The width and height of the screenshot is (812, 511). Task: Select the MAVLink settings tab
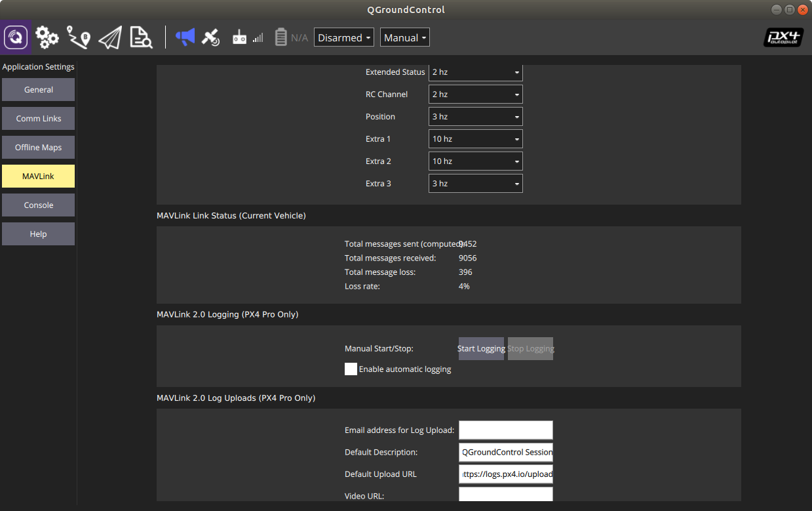point(39,176)
